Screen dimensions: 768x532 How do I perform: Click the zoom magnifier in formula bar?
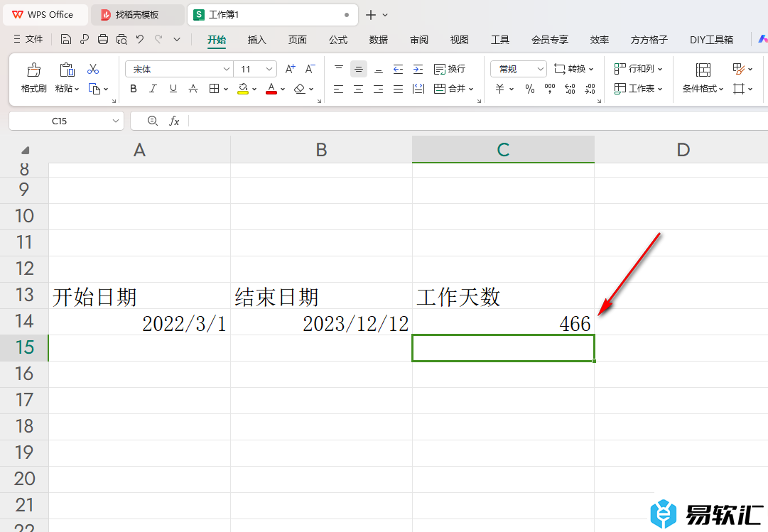pyautogui.click(x=153, y=121)
